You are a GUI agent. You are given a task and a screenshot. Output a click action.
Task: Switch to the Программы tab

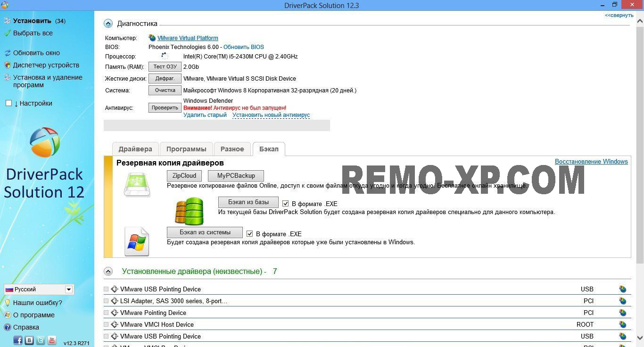pyautogui.click(x=186, y=149)
